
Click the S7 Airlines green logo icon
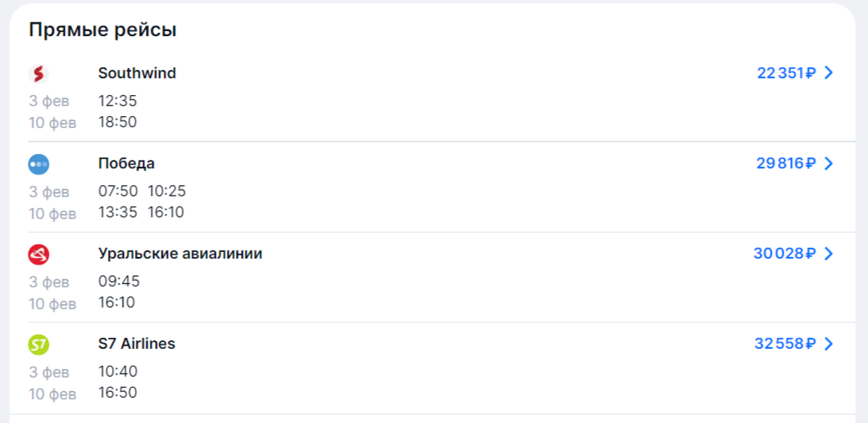coord(39,345)
